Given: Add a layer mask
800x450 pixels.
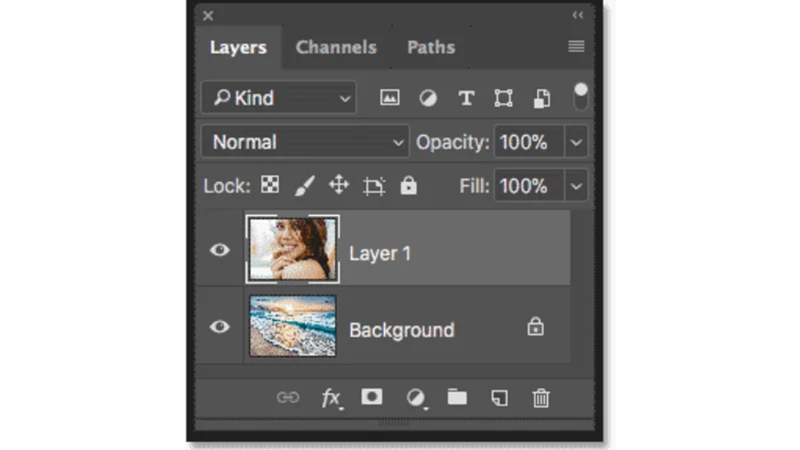Looking at the screenshot, I should click(372, 396).
